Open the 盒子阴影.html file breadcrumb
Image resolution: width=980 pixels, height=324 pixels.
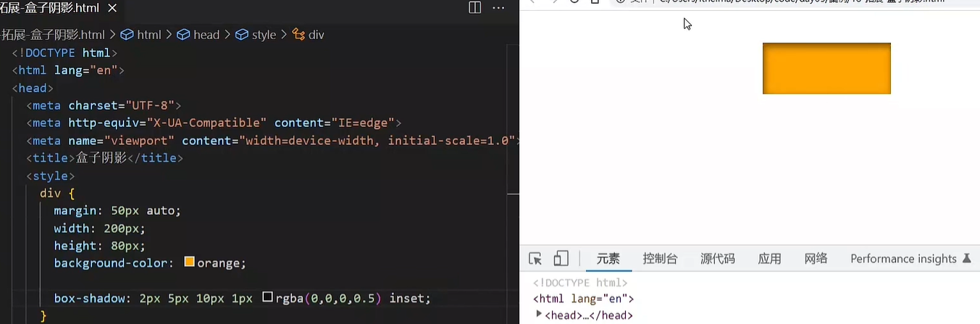(53, 35)
